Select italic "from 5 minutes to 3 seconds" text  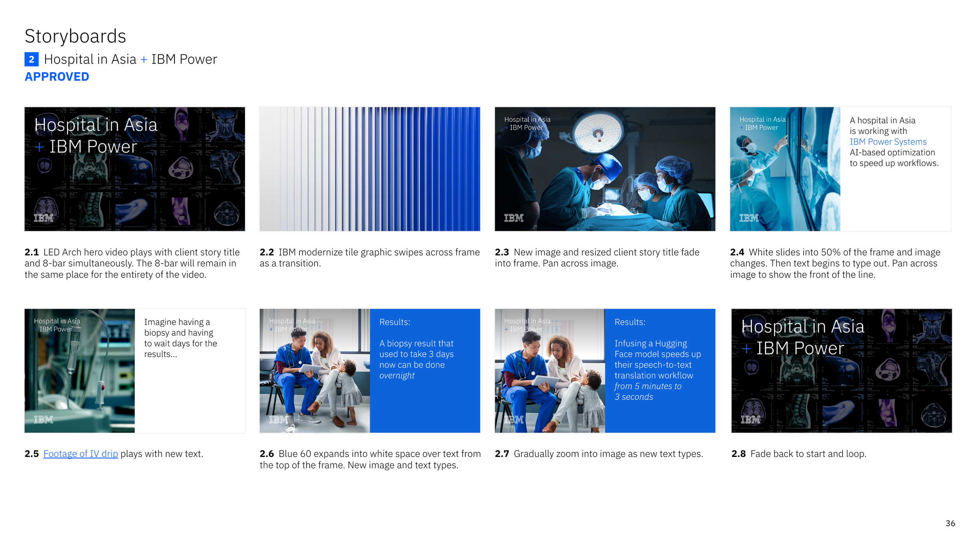[x=648, y=392]
